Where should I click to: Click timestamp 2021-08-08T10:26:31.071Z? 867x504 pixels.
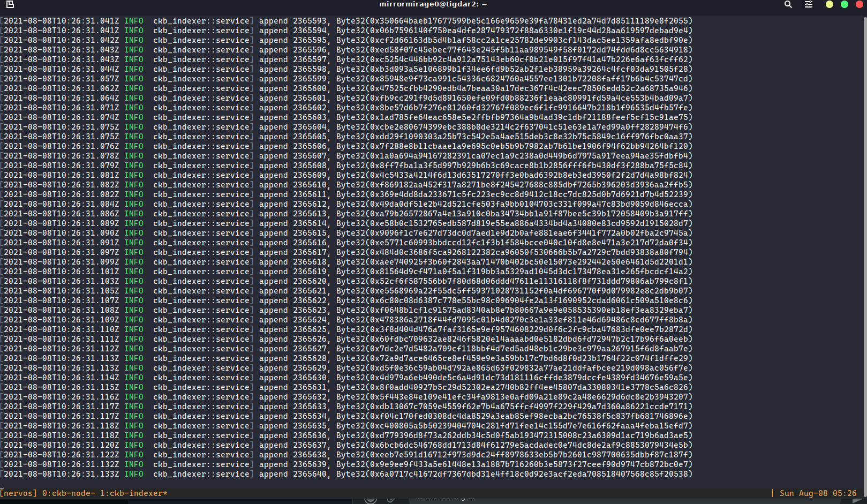[x=62, y=108]
